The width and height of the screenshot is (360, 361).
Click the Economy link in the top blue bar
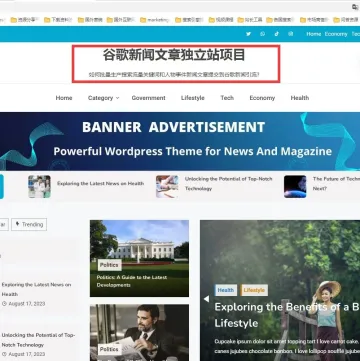pos(336,34)
